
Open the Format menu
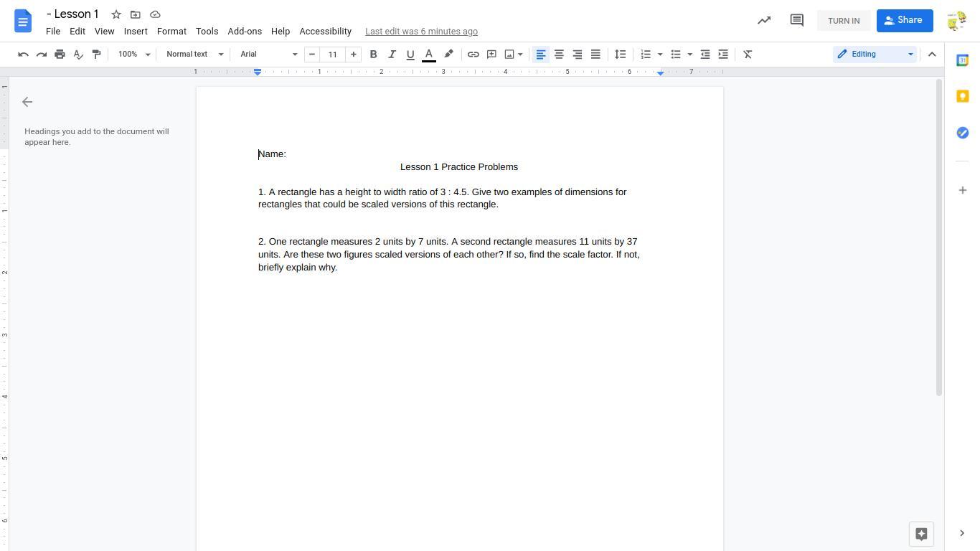(x=171, y=32)
